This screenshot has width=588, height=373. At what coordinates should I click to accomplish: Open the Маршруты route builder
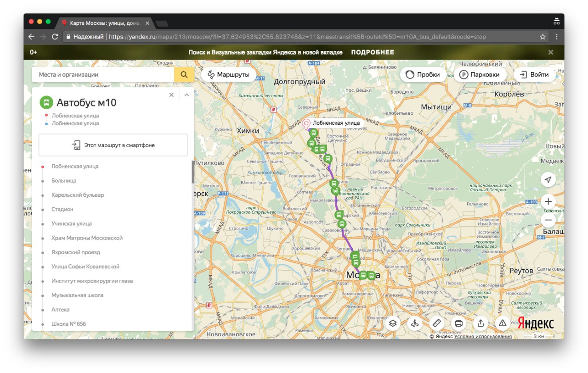tap(228, 74)
